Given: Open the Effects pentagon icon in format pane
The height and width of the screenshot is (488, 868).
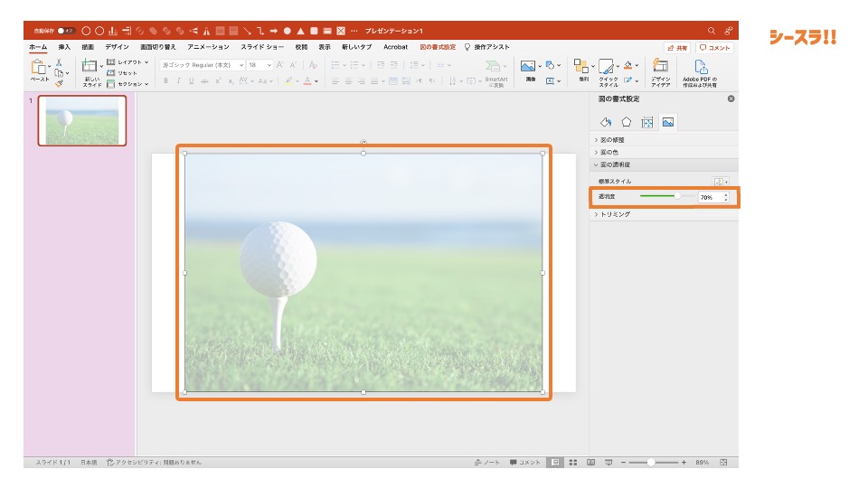Looking at the screenshot, I should tap(626, 122).
